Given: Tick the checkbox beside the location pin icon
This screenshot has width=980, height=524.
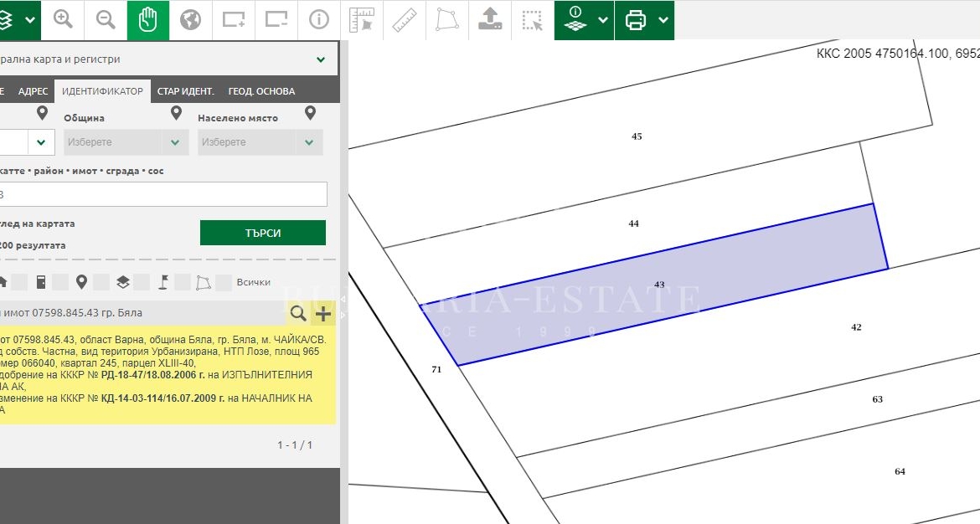Looking at the screenshot, I should (101, 282).
